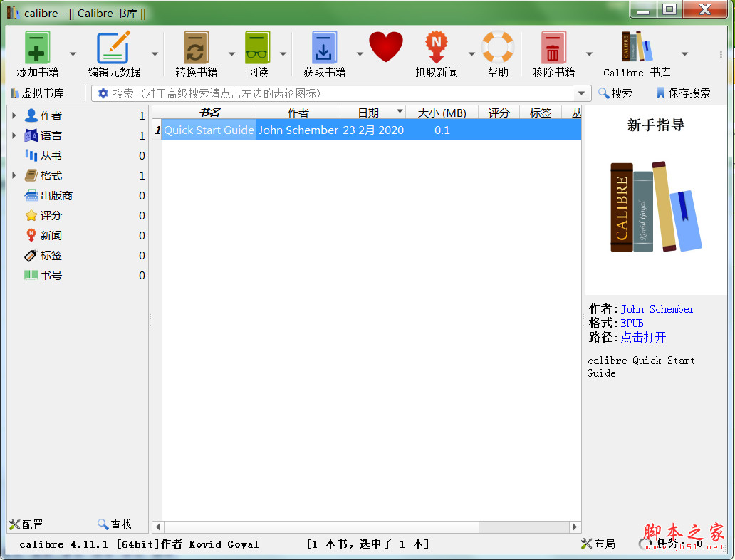Sort by the 评分 column header
This screenshot has width=735, height=560.
point(499,113)
